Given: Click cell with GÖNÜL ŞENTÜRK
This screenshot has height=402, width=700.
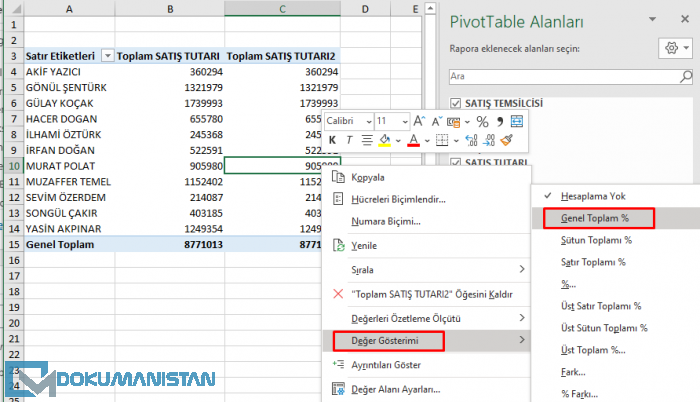Looking at the screenshot, I should tap(69, 88).
